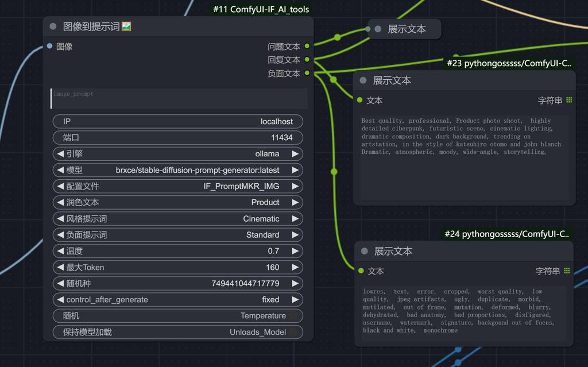Click right arrow on 风格提示词 Cinematic

tap(295, 219)
